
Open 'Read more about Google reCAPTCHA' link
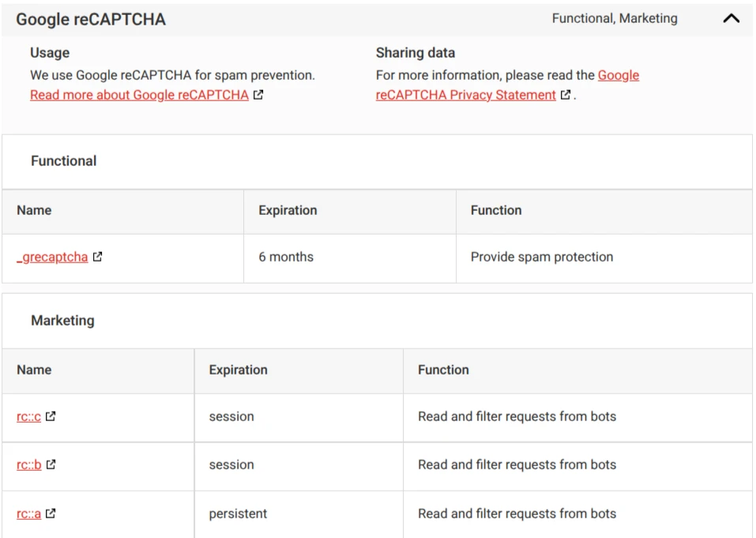139,95
